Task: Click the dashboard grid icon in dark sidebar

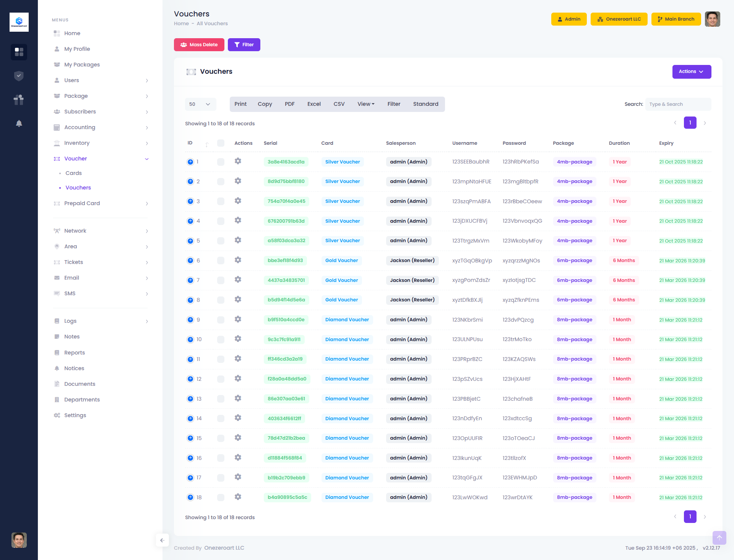Action: click(x=19, y=52)
